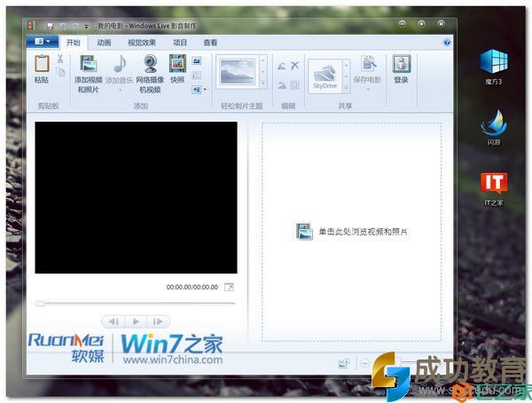This screenshot has height=403, width=532.
Task: Click the Webcam video (网络摄像机视频) icon
Action: pyautogui.click(x=150, y=65)
